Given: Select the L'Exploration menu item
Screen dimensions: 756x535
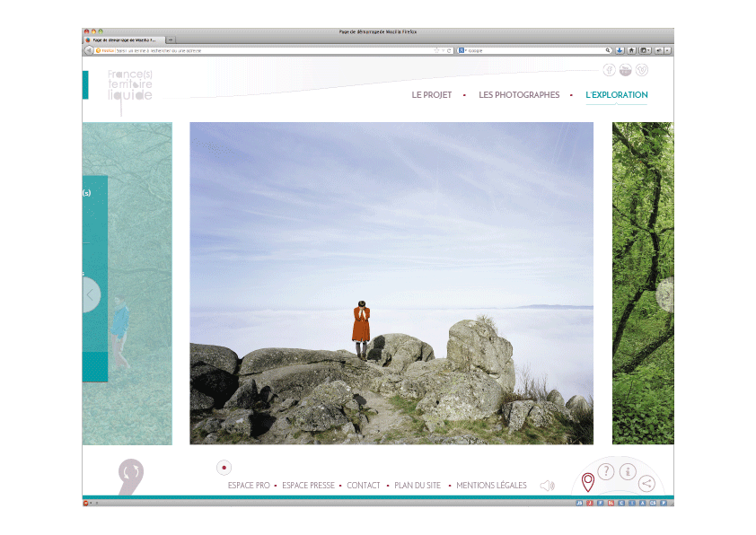Looking at the screenshot, I should pos(616,95).
